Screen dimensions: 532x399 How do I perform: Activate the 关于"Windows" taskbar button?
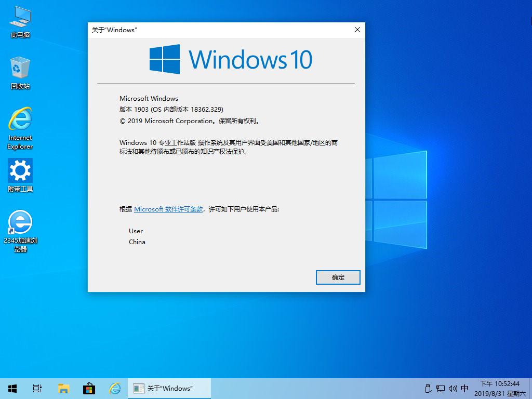click(x=169, y=389)
